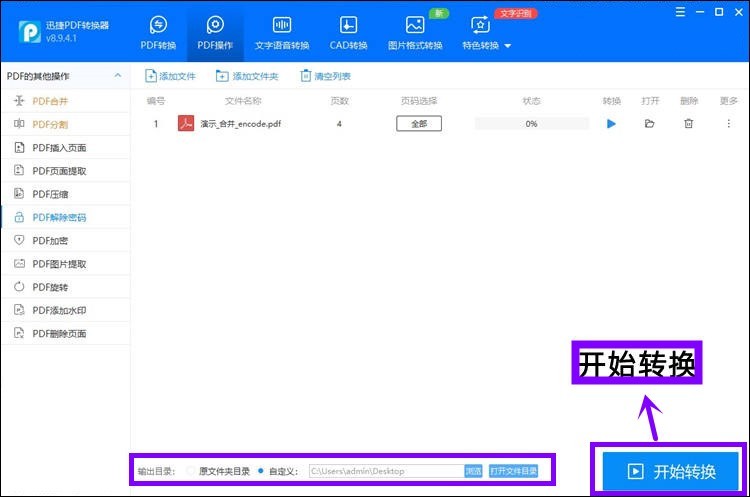750x497 pixels.
Task: Select the 自定义 radio button
Action: click(x=261, y=471)
